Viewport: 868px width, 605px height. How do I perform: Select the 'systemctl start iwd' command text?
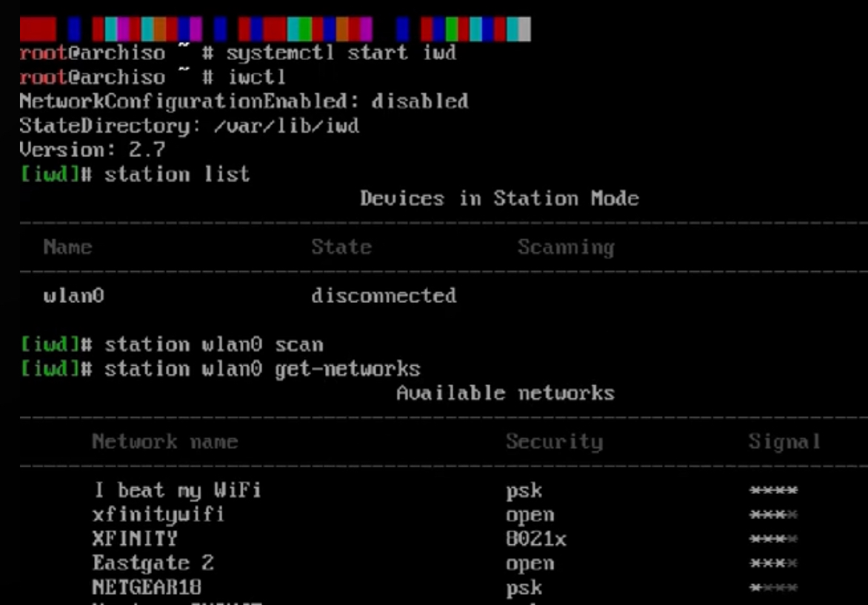pos(341,53)
